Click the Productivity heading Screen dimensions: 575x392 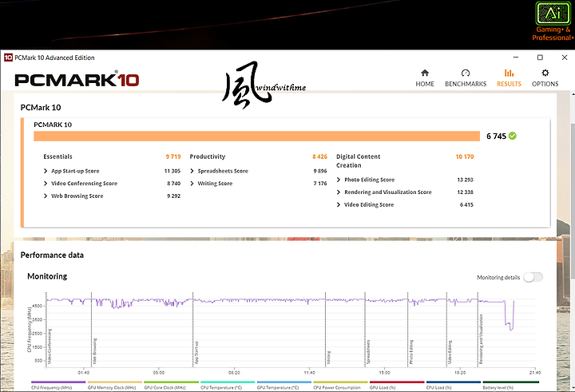(x=208, y=156)
